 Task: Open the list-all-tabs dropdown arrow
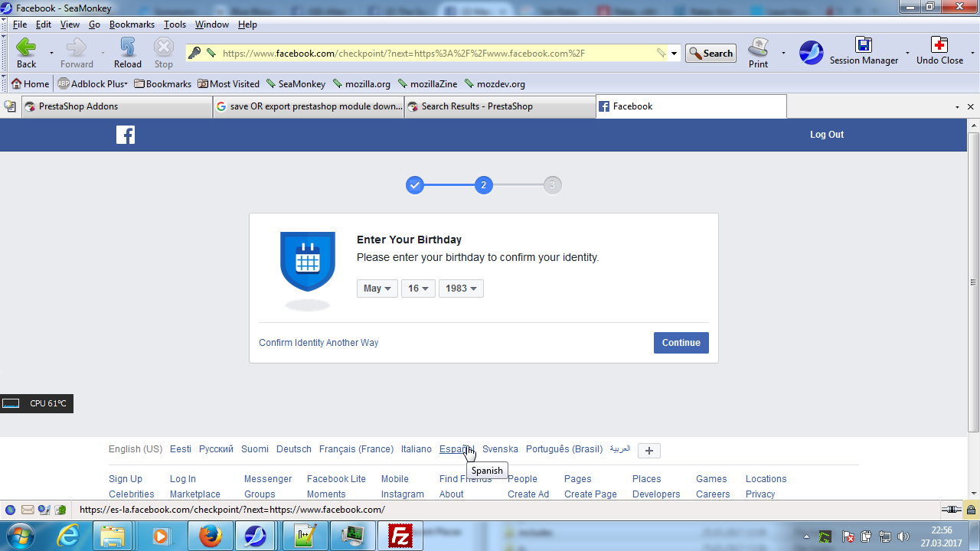click(x=958, y=107)
